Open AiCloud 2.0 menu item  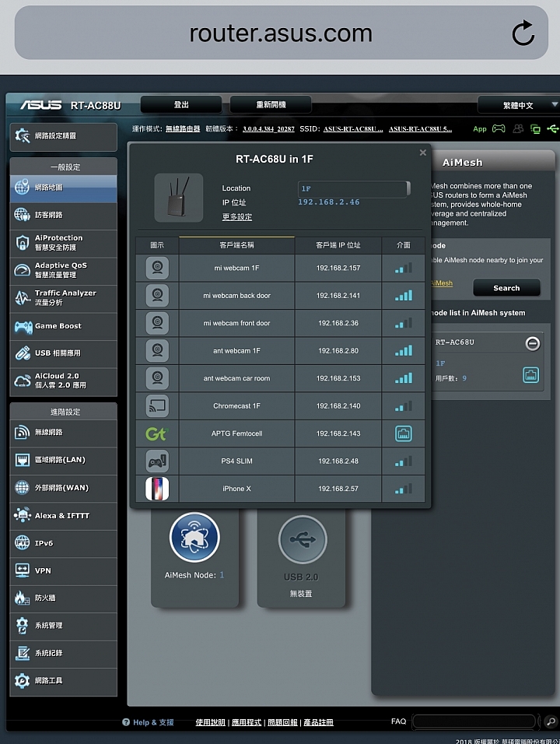pyautogui.click(x=64, y=381)
